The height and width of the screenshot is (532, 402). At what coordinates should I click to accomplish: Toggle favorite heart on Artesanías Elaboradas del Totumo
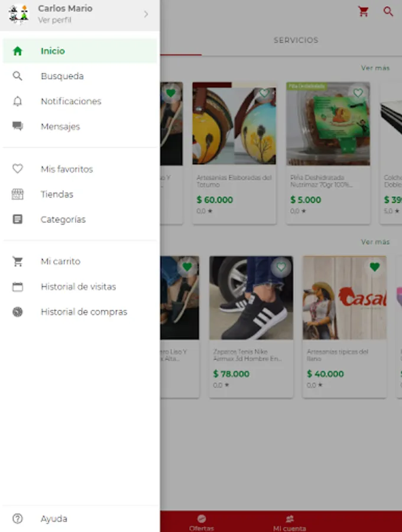click(x=264, y=93)
